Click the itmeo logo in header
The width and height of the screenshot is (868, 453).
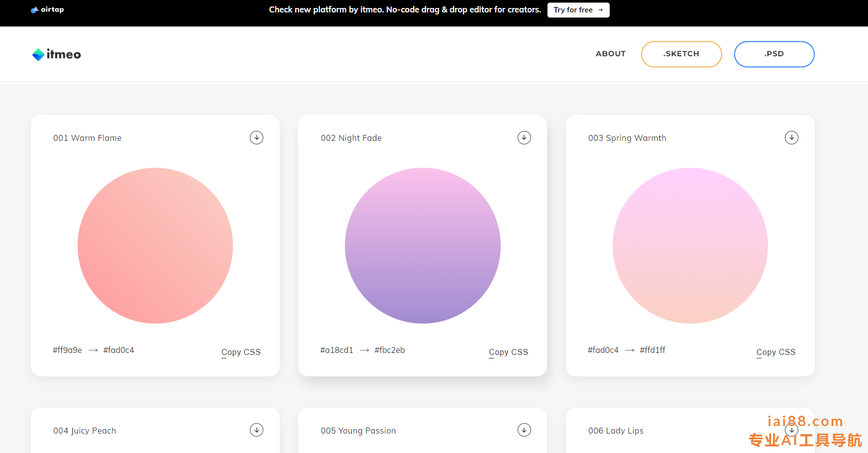pos(57,54)
